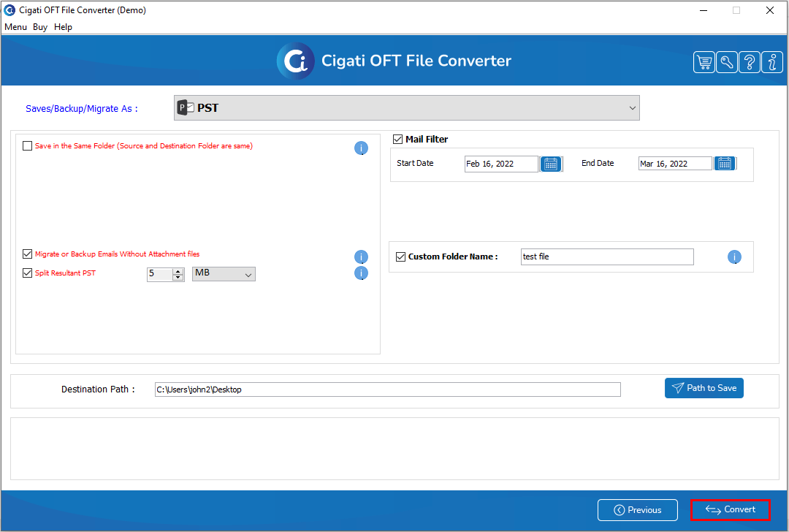Toggle the Mail Filter checkbox
The height and width of the screenshot is (532, 789).
397,140
